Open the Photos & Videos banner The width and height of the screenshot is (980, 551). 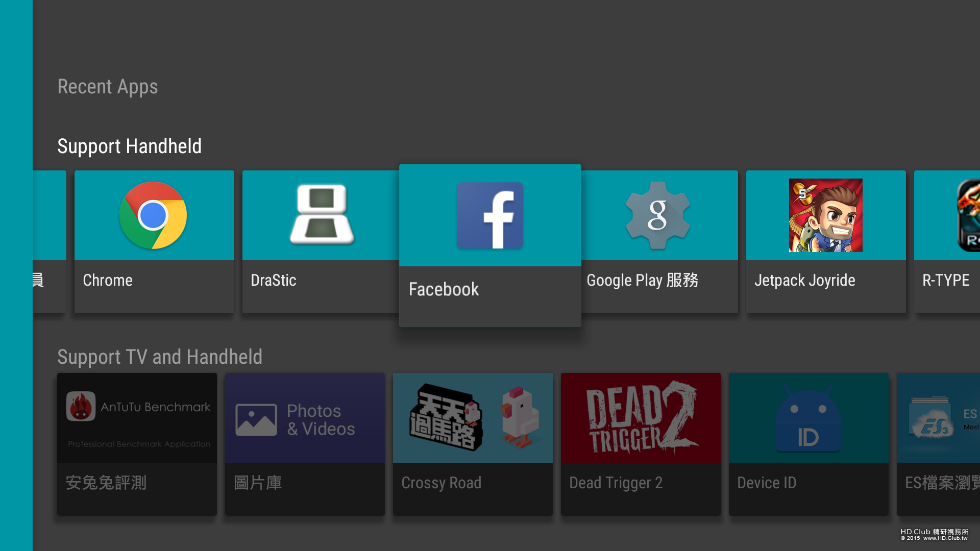[305, 418]
